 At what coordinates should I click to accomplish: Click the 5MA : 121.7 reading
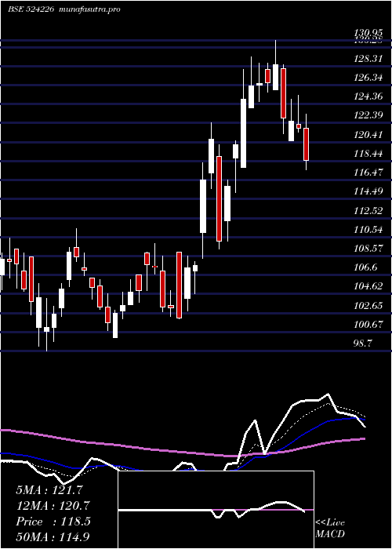point(49,490)
